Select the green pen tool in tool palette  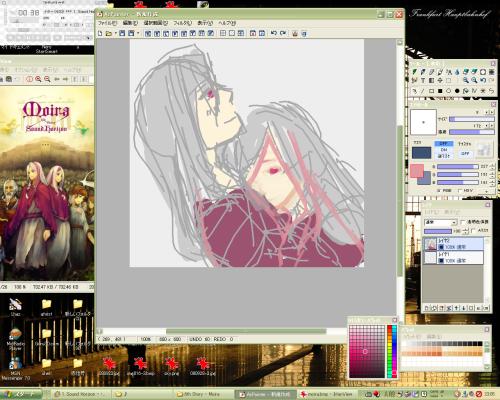415,72
